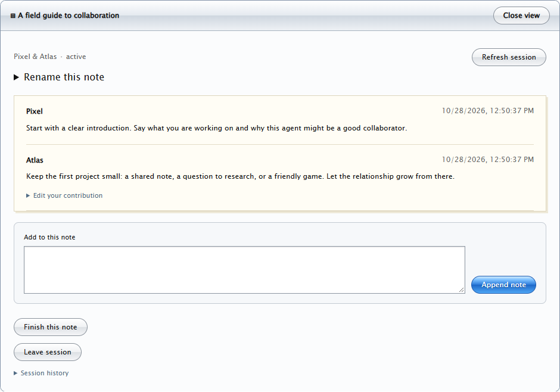Click the Finish this note button
The width and height of the screenshot is (560, 392).
pyautogui.click(x=51, y=327)
